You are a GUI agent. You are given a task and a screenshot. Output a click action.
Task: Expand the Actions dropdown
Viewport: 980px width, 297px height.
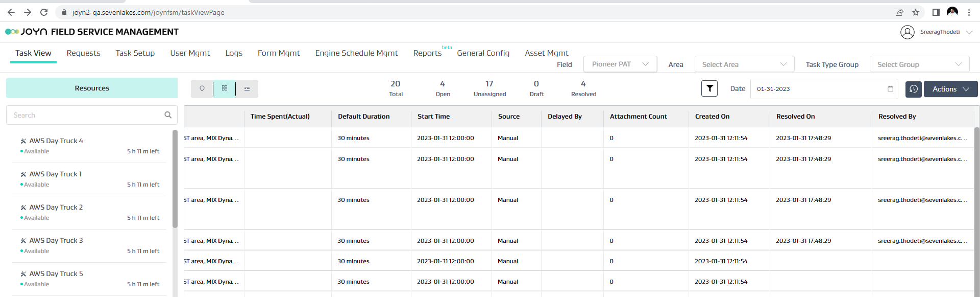click(950, 89)
